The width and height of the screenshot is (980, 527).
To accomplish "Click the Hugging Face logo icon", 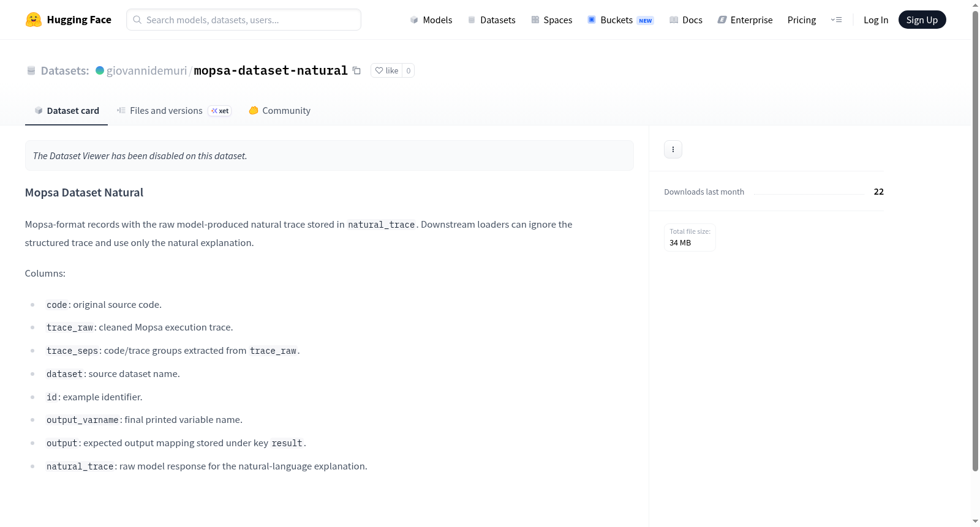I will 34,20.
